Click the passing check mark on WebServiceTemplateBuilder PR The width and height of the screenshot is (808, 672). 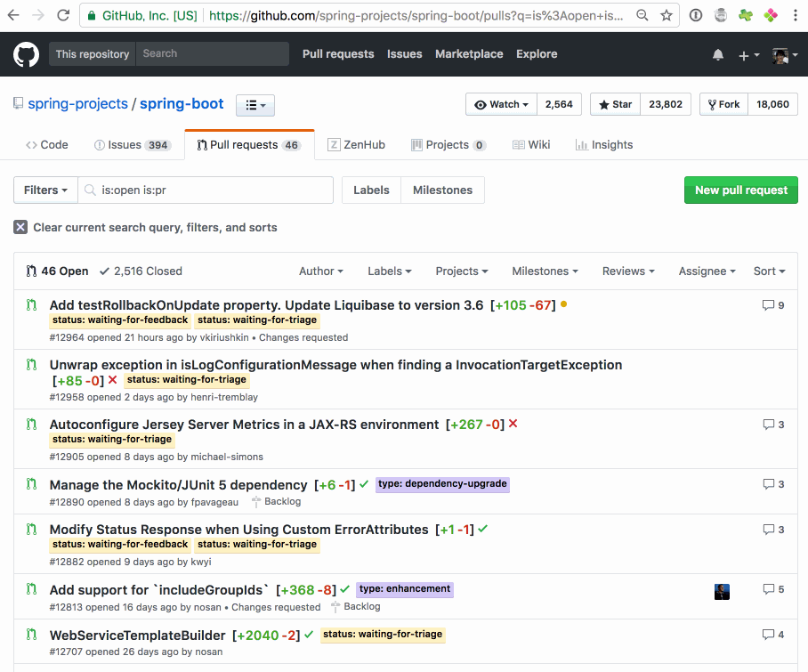click(309, 635)
